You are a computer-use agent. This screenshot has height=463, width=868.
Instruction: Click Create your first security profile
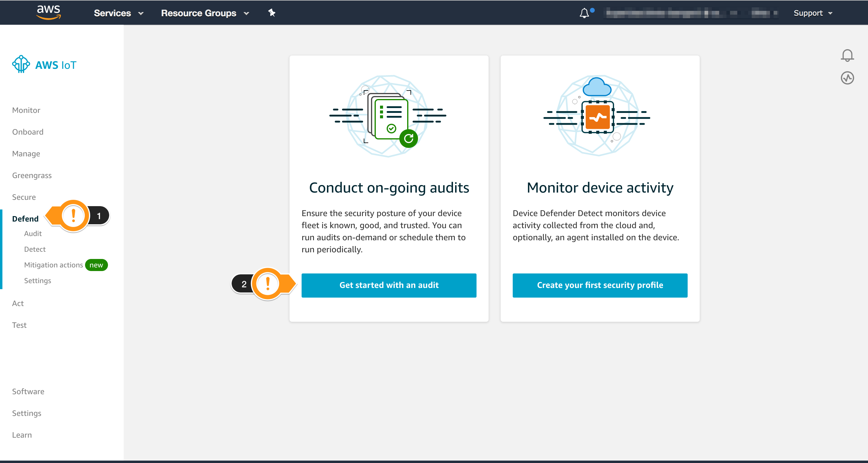click(600, 285)
